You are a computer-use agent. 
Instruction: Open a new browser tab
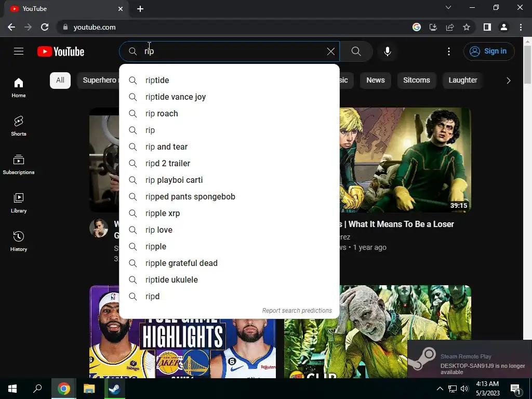coord(140,9)
